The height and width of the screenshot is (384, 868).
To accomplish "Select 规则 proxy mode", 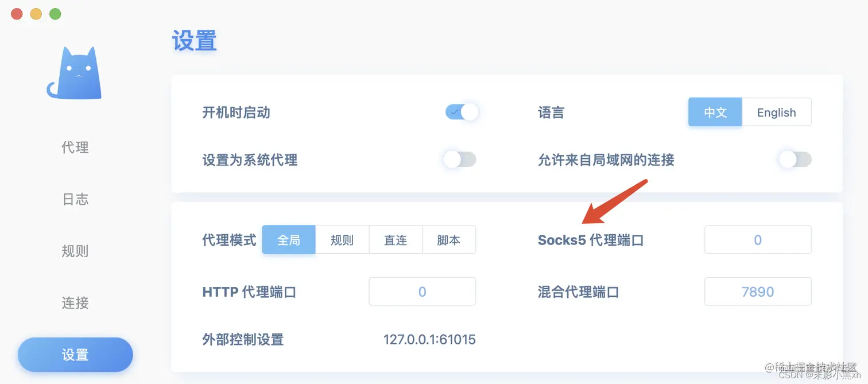I will [x=342, y=239].
